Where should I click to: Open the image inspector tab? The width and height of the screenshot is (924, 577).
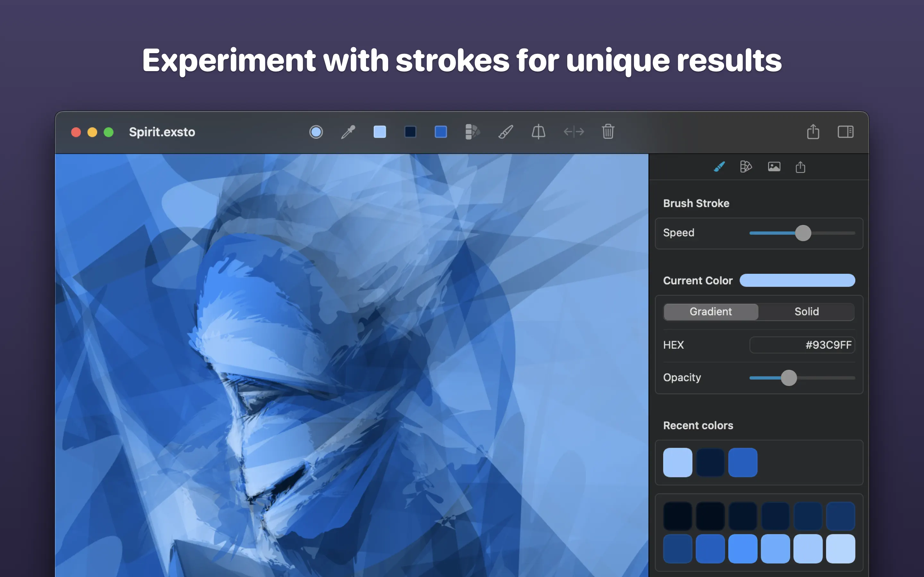pyautogui.click(x=774, y=167)
